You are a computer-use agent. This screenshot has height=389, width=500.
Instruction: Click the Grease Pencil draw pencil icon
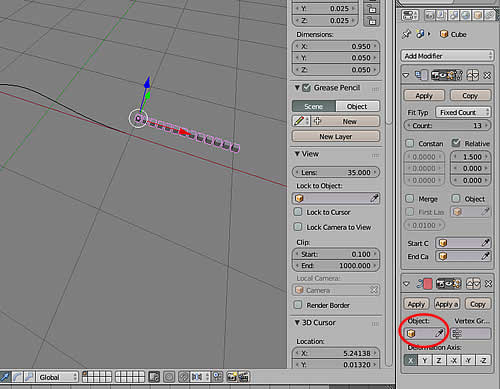pyautogui.click(x=299, y=121)
